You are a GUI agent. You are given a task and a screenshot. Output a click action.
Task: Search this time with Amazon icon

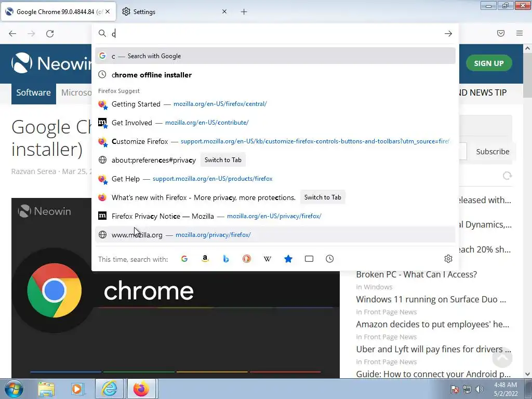coord(205,259)
